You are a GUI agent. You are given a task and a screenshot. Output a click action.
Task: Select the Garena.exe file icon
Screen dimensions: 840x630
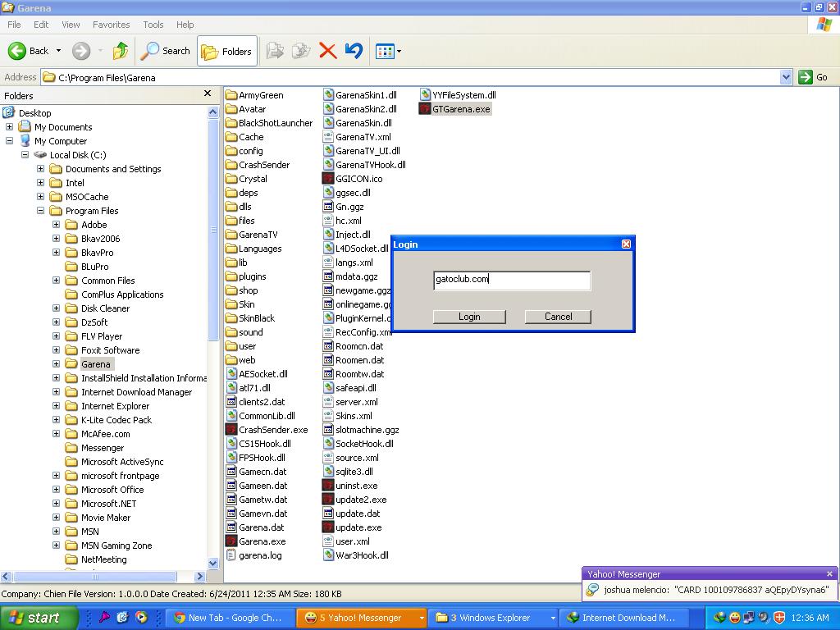pyautogui.click(x=231, y=541)
